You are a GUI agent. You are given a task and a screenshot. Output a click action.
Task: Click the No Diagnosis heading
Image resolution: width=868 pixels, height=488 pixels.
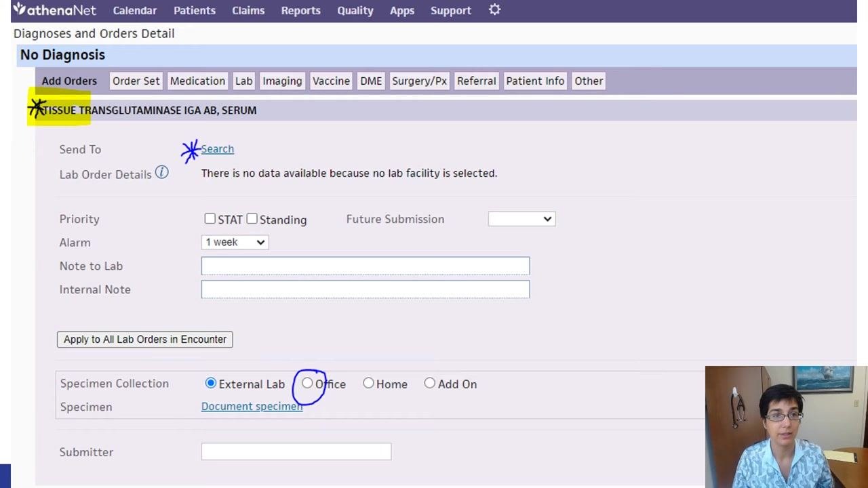pyautogui.click(x=62, y=55)
